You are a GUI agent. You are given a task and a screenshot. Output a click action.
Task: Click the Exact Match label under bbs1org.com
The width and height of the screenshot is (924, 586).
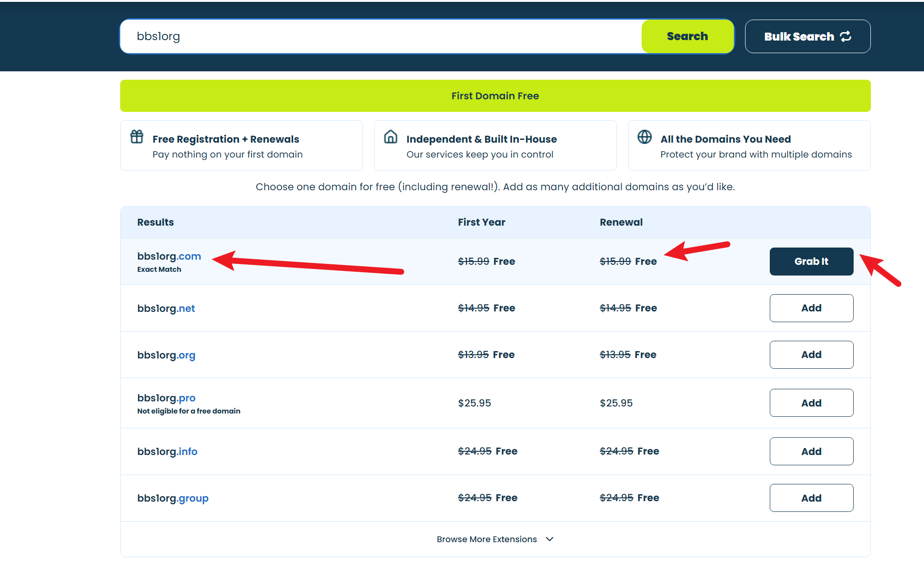click(x=159, y=269)
